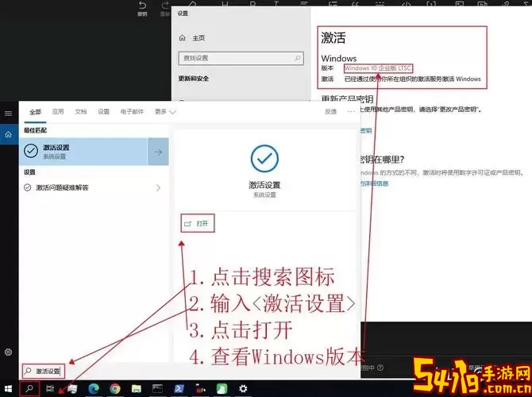Click the Windows Start button
The image size is (532, 397).
[9, 388]
